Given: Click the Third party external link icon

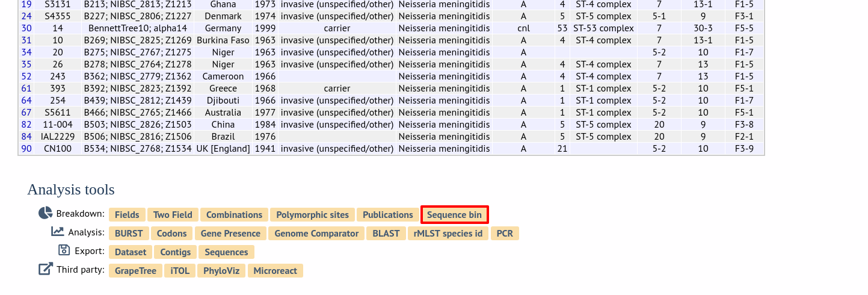Looking at the screenshot, I should (x=46, y=269).
